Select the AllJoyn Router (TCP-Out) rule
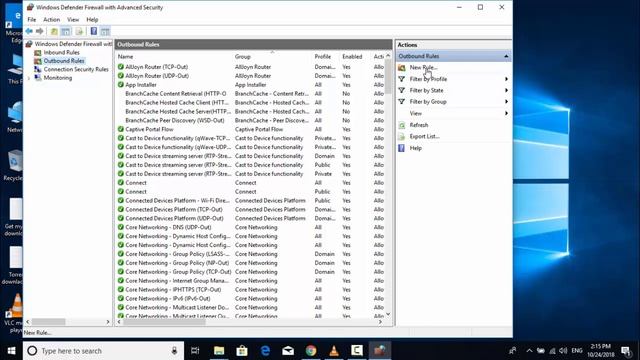This screenshot has height=360, width=640. [156, 67]
